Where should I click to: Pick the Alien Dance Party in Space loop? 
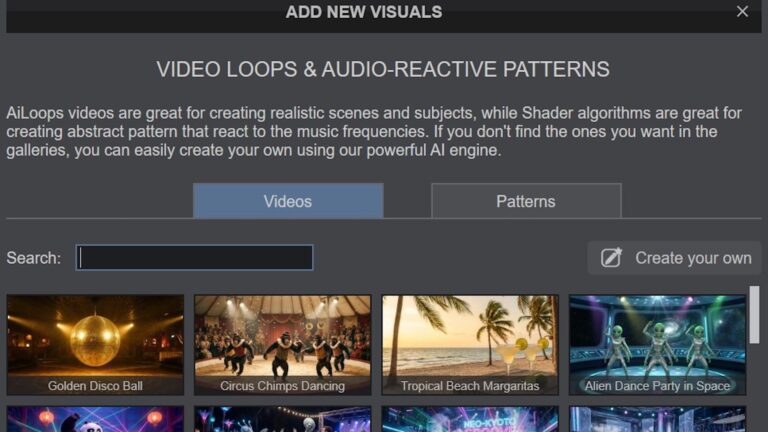pyautogui.click(x=657, y=345)
